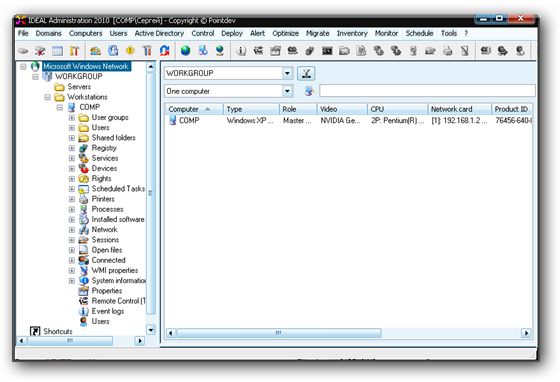The image size is (560, 382).
Task: Sort by the Computer column header
Action: point(194,109)
